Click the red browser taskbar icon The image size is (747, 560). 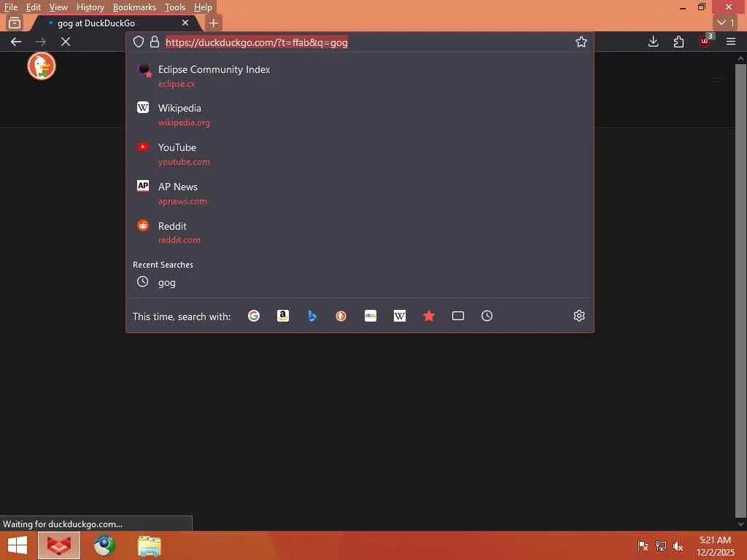(59, 545)
